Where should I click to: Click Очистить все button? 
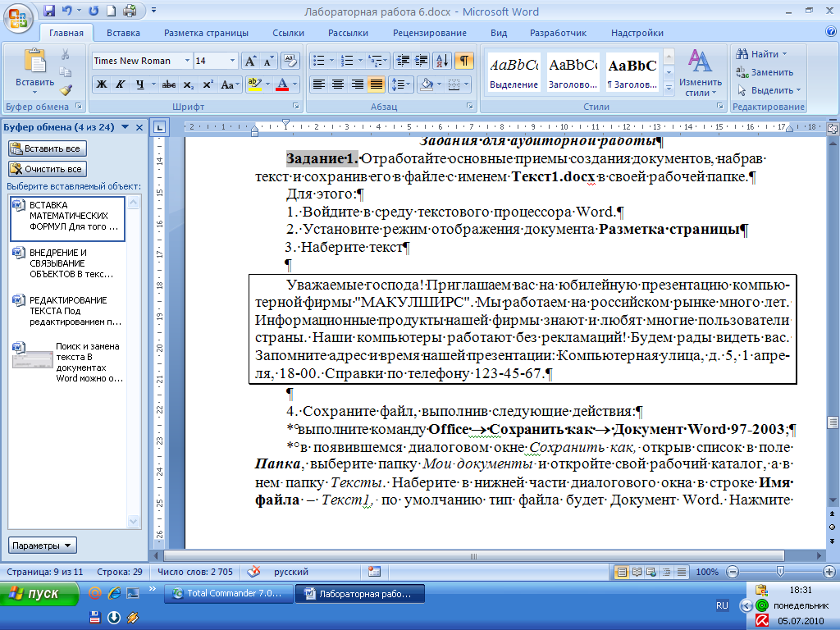(x=47, y=169)
